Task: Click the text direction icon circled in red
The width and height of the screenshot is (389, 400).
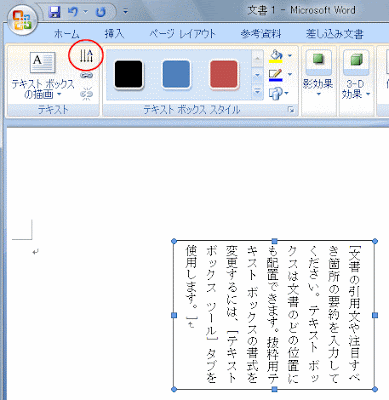Action: click(86, 56)
